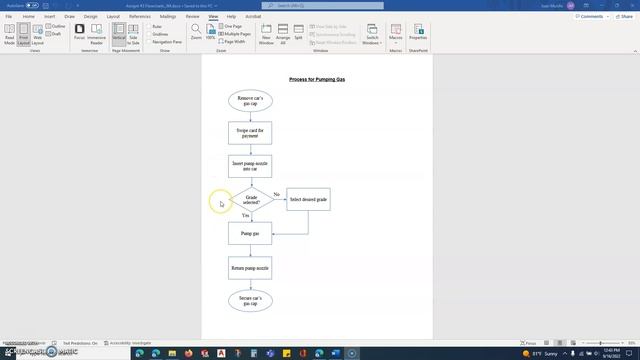The height and width of the screenshot is (360, 640).
Task: Collapse the ribbon with the chevron
Action: click(635, 51)
